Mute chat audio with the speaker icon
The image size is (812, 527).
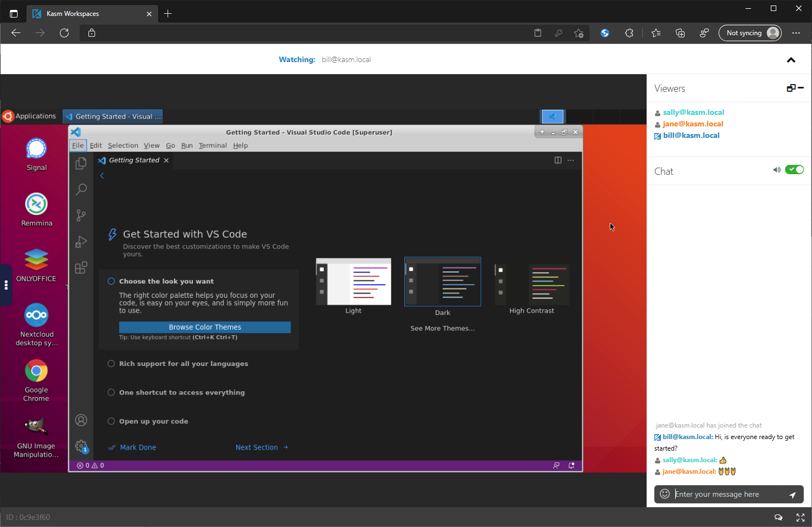777,169
